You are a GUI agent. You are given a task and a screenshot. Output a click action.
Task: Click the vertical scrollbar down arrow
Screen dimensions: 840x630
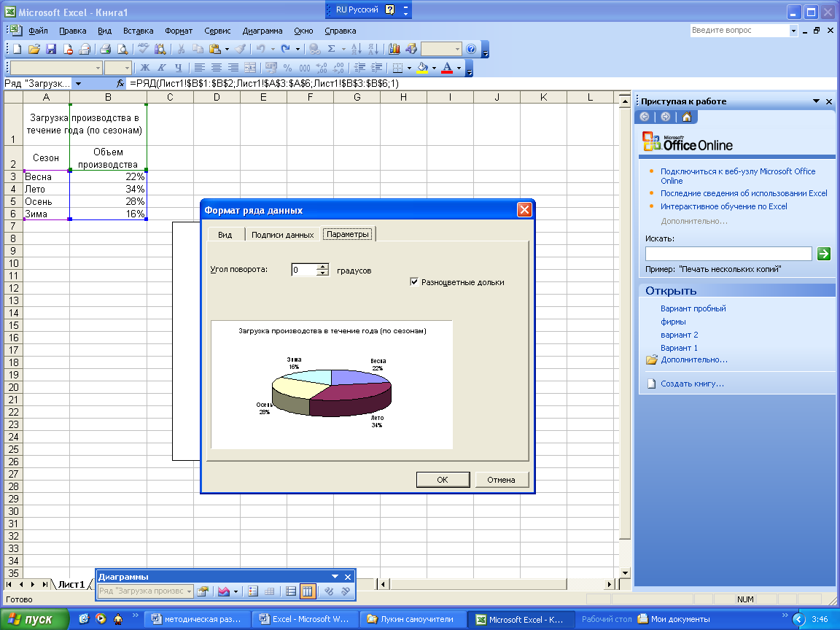pos(625,572)
